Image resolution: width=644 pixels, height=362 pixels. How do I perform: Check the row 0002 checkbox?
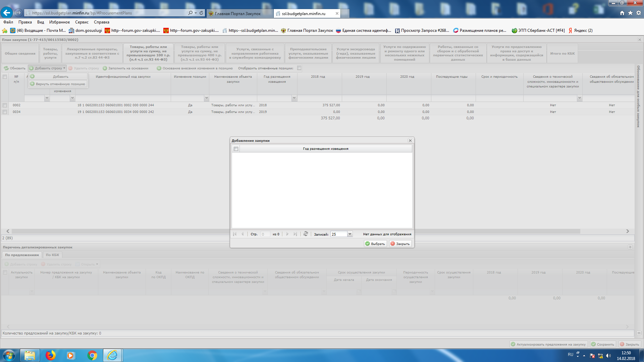pos(5,105)
